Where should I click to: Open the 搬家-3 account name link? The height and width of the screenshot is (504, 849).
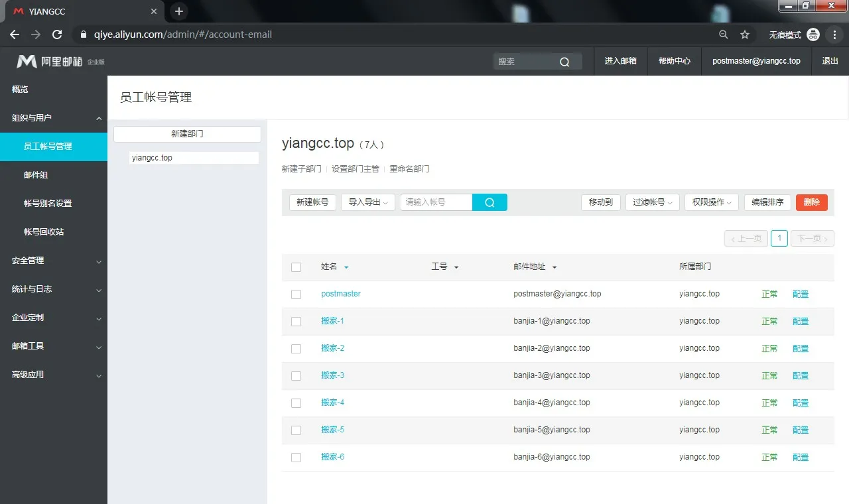pos(333,375)
